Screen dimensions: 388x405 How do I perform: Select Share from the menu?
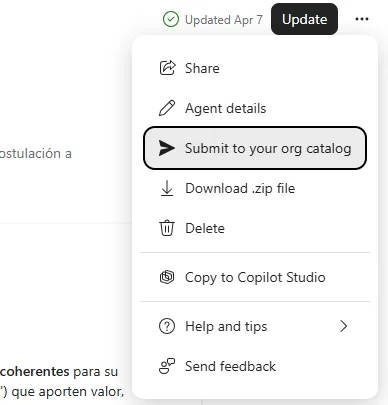click(255, 68)
